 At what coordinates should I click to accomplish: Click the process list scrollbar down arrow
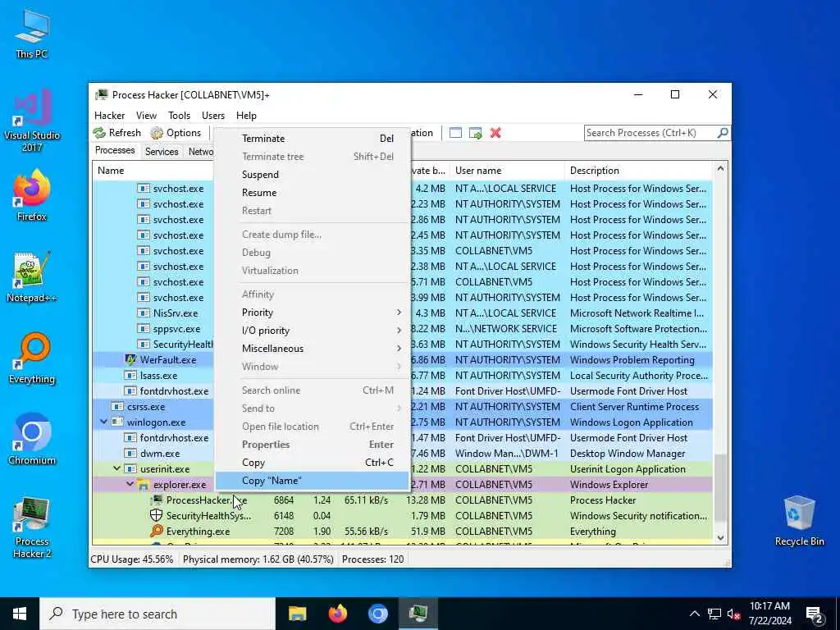[720, 538]
